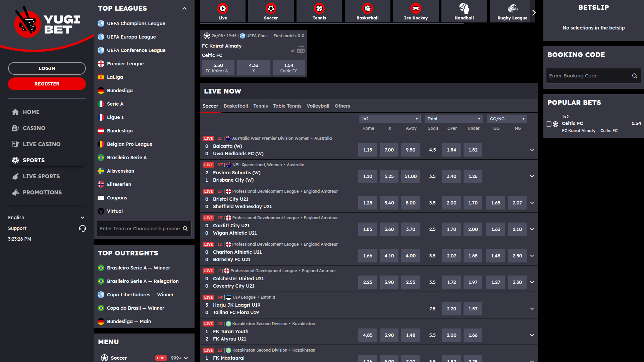Switch to the Table Tennis live tab

point(287,106)
